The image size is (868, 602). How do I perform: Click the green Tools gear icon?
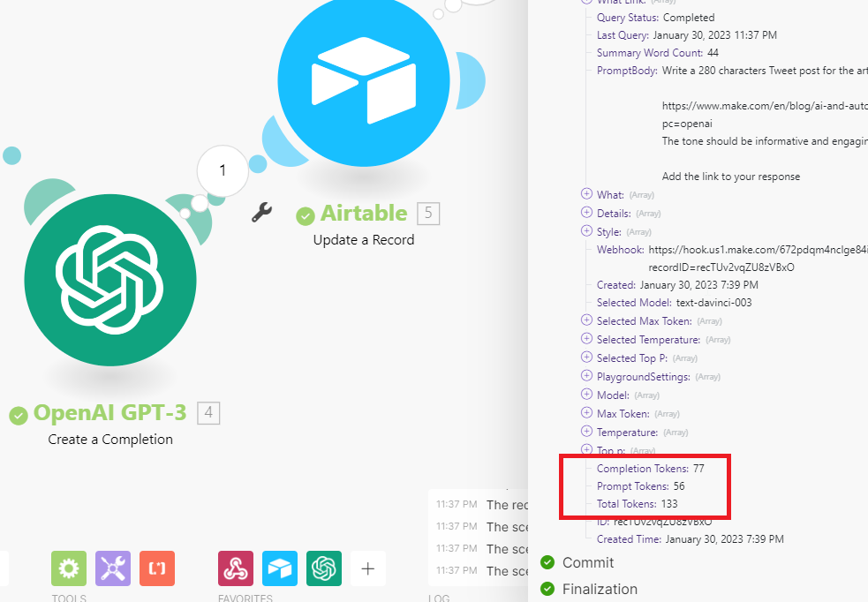69,568
